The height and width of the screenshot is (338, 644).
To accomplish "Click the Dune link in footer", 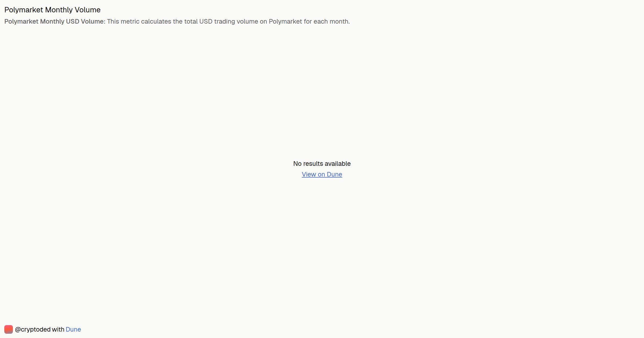I will coord(73,329).
